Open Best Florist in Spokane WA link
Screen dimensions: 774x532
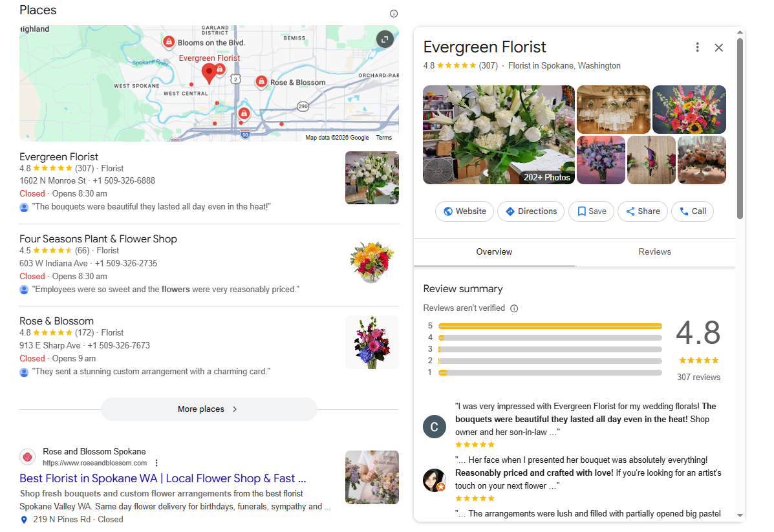pos(163,478)
